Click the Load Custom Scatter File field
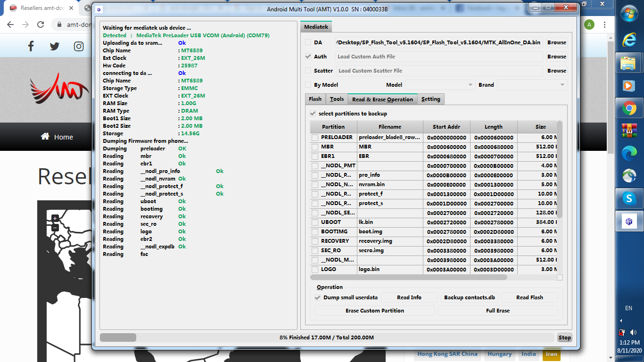Screen dimensions: 644x362 [439, 71]
